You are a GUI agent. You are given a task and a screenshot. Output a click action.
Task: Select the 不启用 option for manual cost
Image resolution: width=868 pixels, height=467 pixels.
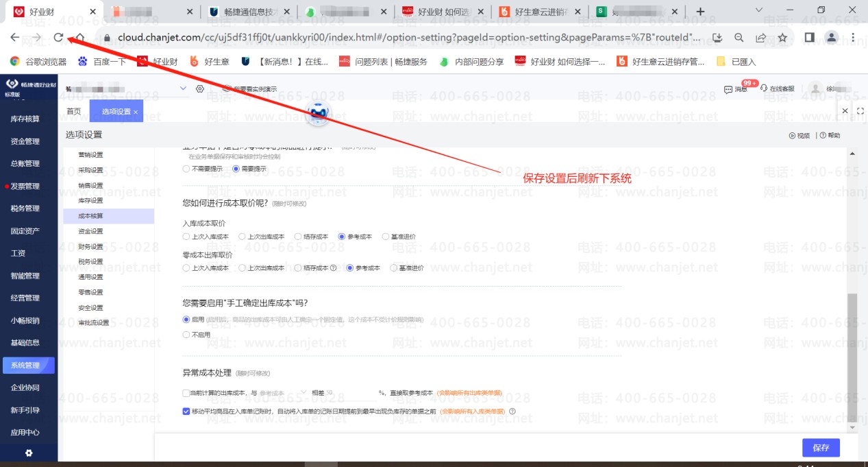click(x=186, y=335)
